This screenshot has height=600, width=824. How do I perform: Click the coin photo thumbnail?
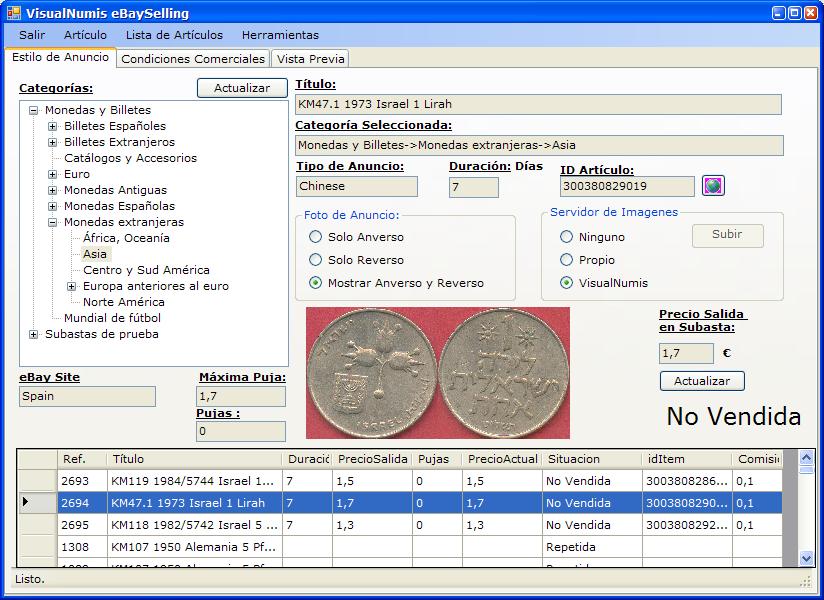[438, 373]
